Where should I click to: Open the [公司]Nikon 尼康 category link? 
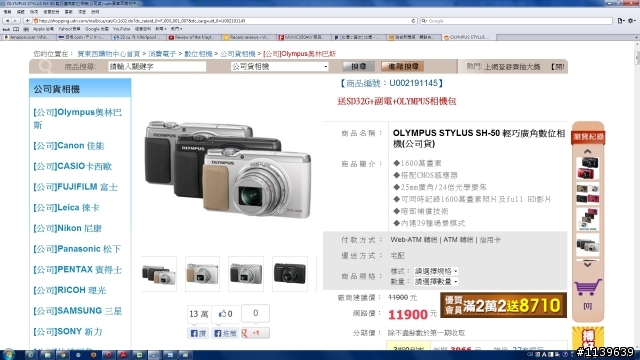[x=67, y=228]
